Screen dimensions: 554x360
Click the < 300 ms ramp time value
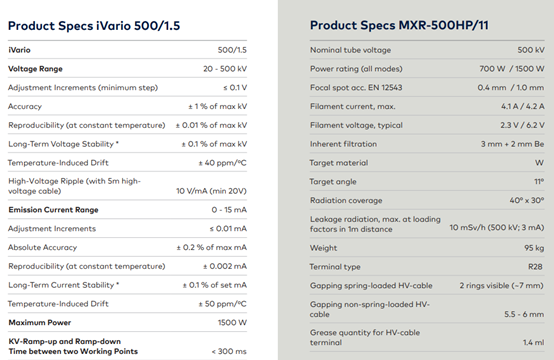[x=229, y=352]
